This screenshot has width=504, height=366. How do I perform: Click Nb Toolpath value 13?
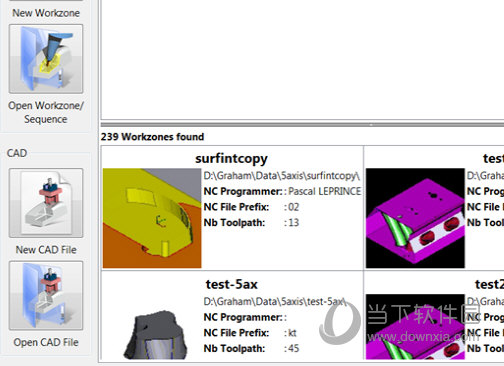[x=293, y=223]
